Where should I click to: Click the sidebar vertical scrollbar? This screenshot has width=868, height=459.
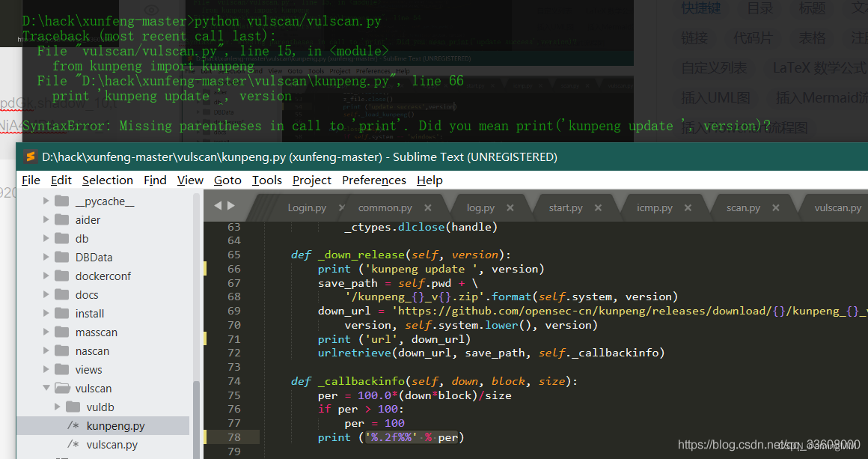point(196,419)
